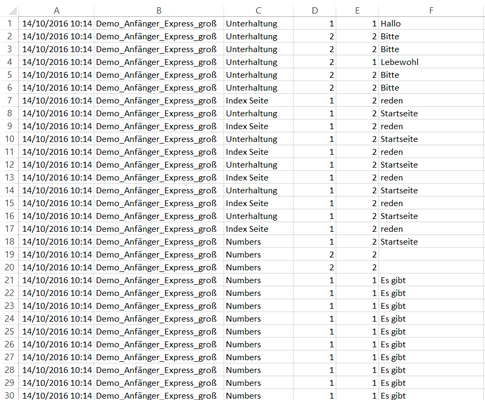Select row 30 header
The height and width of the screenshot is (400, 485).
pos(9,395)
